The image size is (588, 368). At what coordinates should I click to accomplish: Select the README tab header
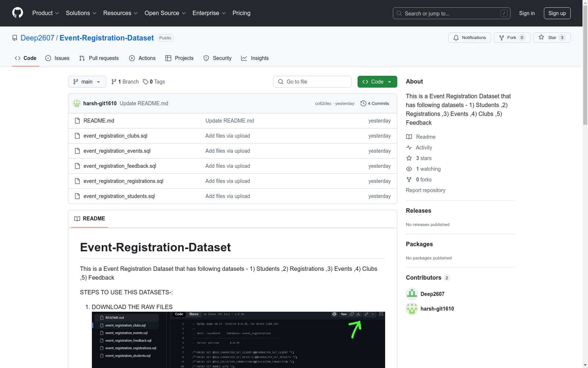coord(90,219)
